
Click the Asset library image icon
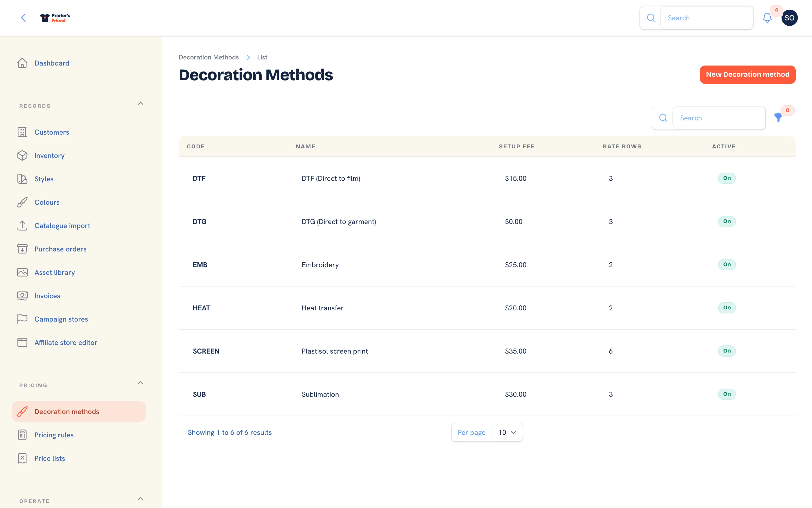[x=23, y=272]
